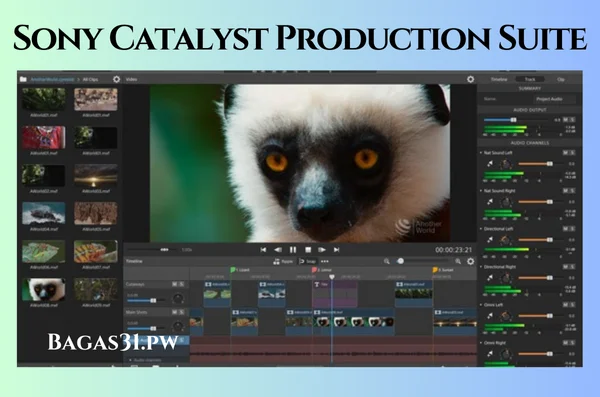
Task: Open the timeline more-options ellipsis menu
Action: click(325, 261)
